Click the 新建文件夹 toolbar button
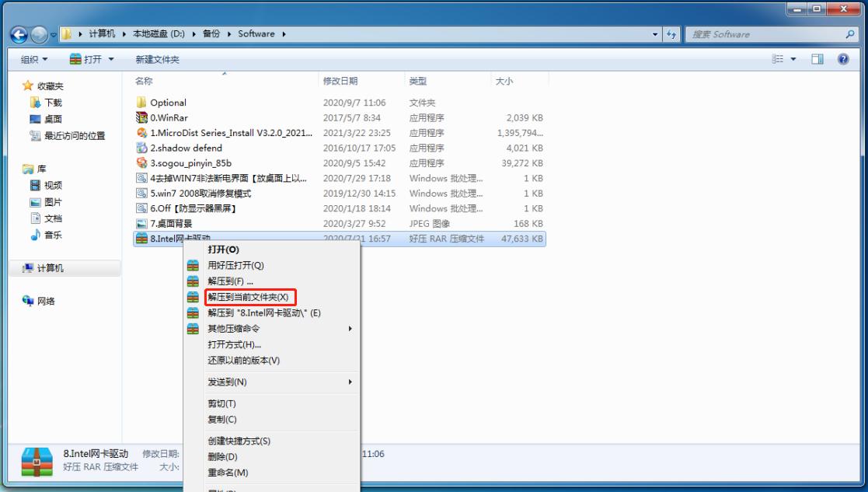868x492 pixels. [157, 60]
